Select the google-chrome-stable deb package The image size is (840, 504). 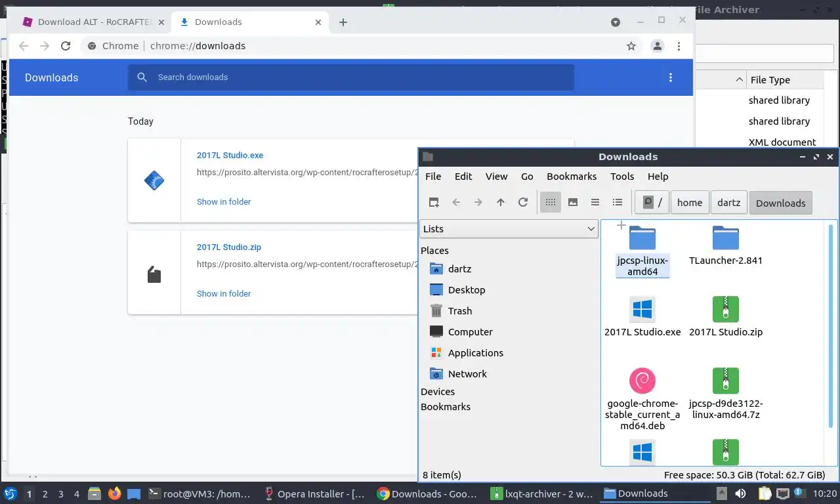pyautogui.click(x=642, y=399)
